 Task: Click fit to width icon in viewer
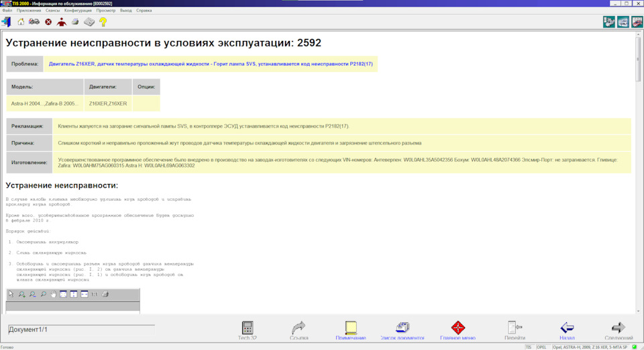85,294
